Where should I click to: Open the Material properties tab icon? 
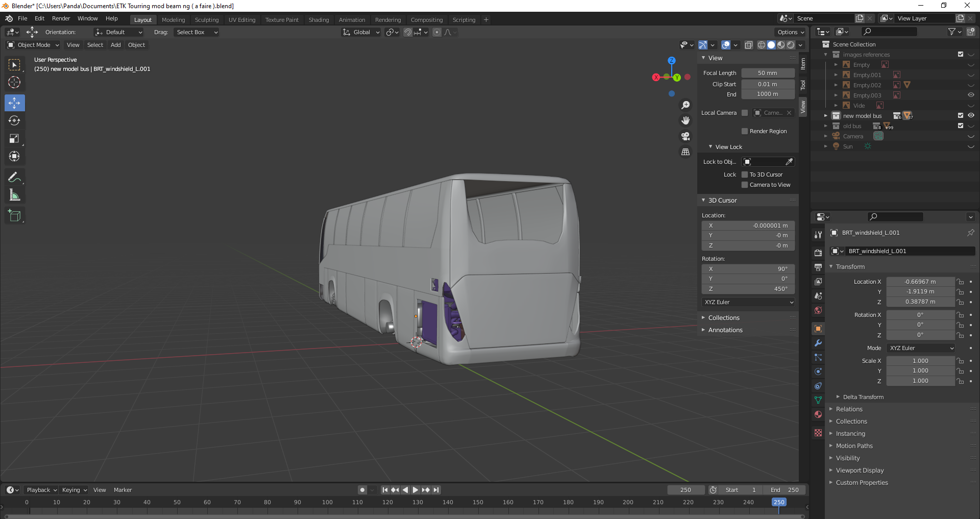click(x=818, y=414)
